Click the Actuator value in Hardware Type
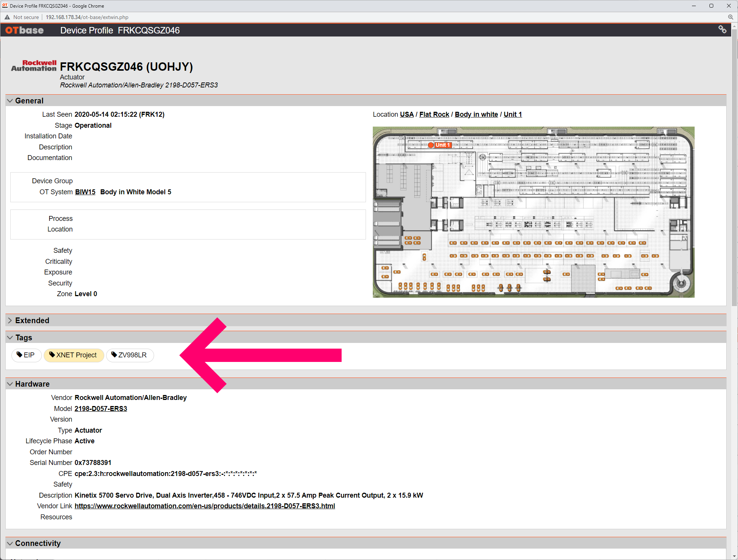Image resolution: width=738 pixels, height=560 pixels. tap(88, 430)
